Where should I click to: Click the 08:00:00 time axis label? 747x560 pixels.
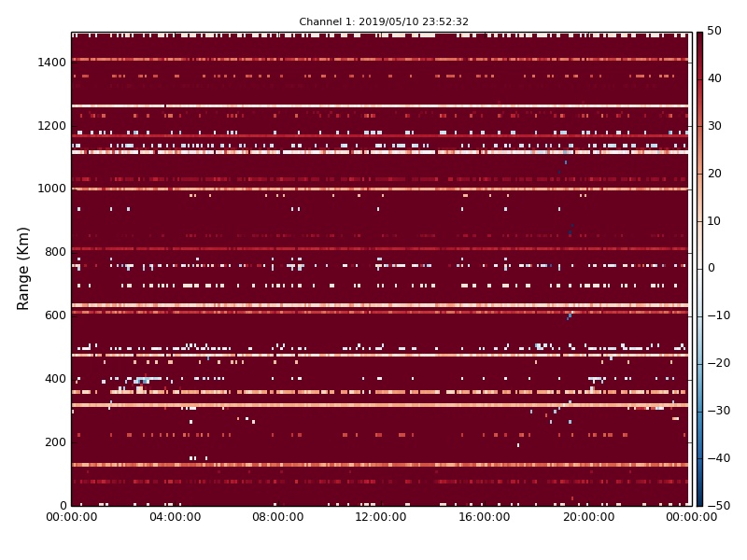277,517
